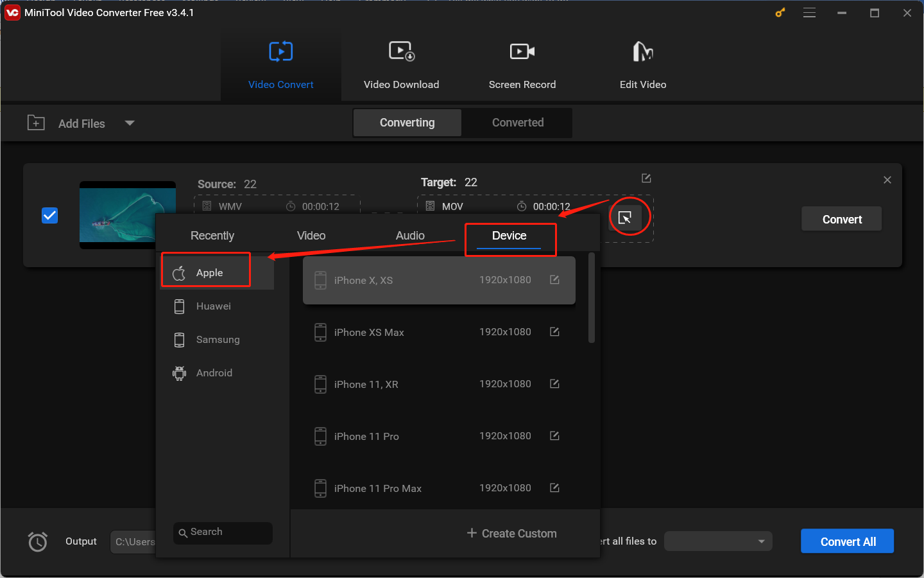
Task: Remove the file with the X button
Action: (x=887, y=180)
